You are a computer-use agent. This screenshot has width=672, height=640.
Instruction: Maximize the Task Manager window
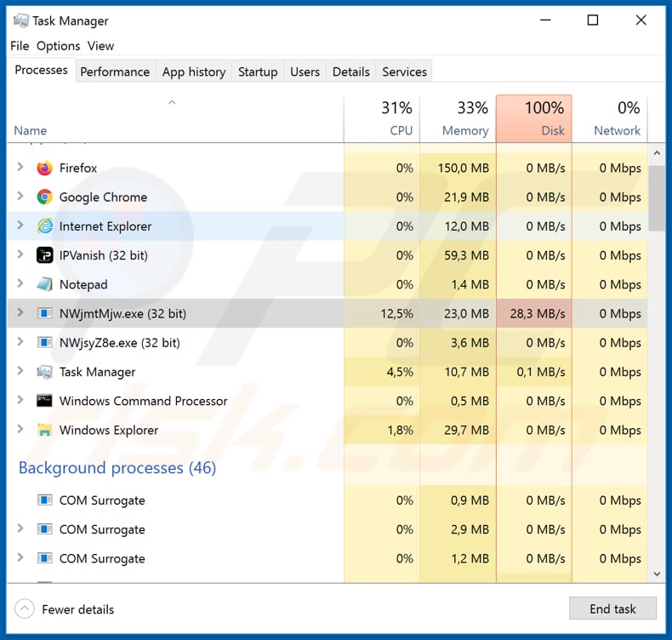point(593,20)
